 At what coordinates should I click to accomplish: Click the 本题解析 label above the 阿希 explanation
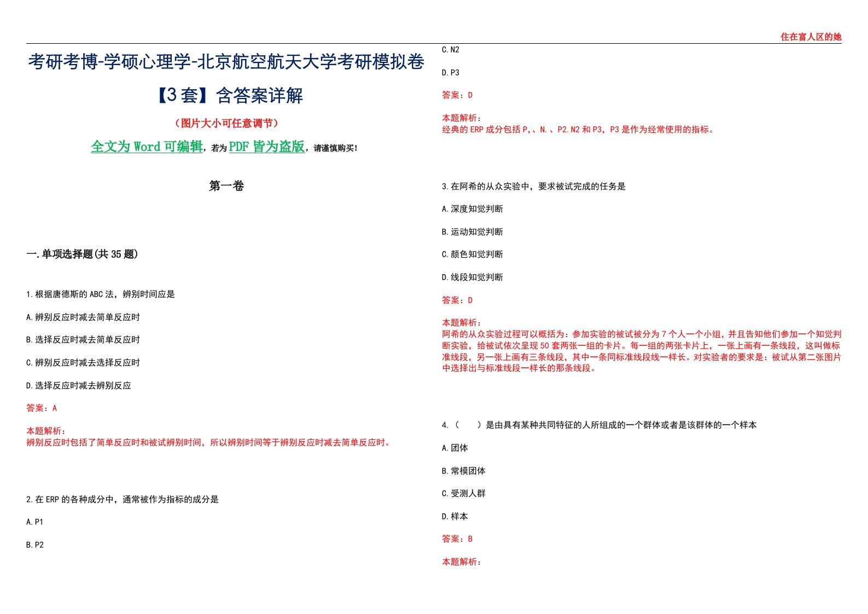point(462,323)
